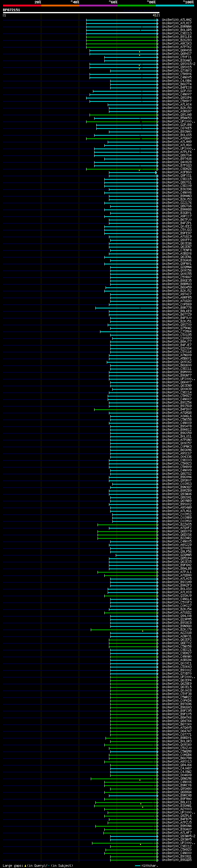197x868 pixels.
Task: Select hit UniRef100_B5AK53
Action: [177, 118]
